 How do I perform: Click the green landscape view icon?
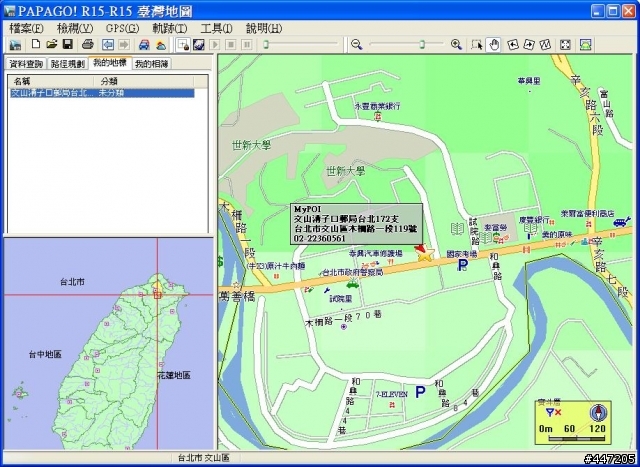[586, 44]
